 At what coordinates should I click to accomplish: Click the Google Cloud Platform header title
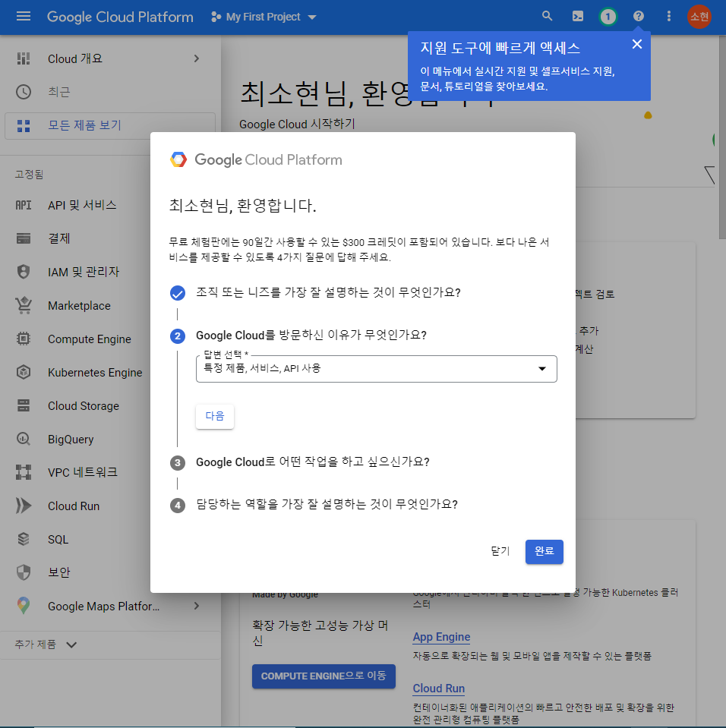[120, 17]
